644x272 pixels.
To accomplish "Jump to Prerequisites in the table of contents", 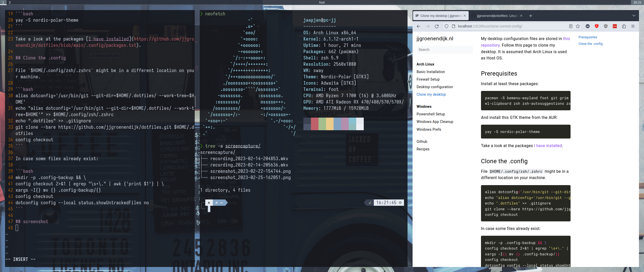I will tap(588, 37).
